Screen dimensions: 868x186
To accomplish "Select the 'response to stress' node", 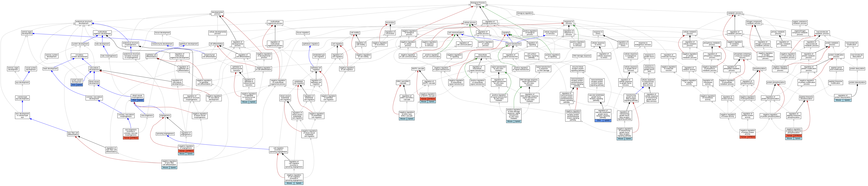I will (x=598, y=33).
